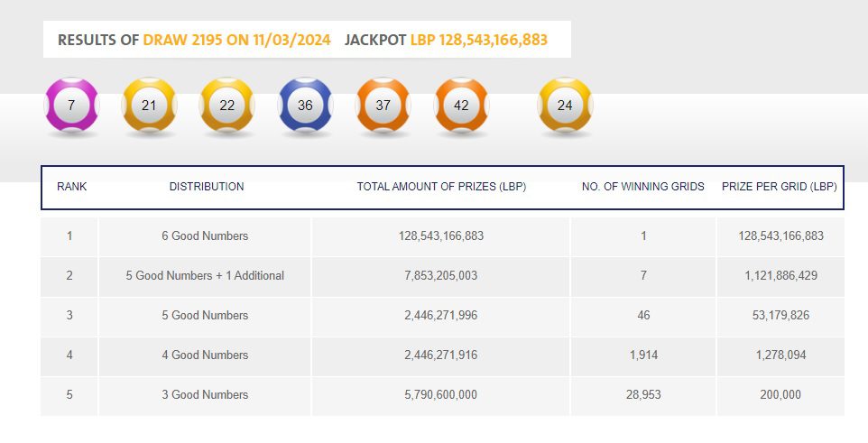868x443 pixels.
Task: Select the 6 Good Numbers row cell
Action: click(x=205, y=236)
